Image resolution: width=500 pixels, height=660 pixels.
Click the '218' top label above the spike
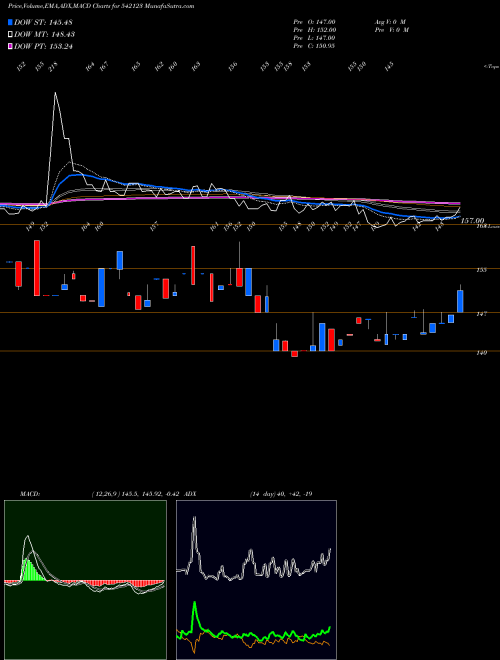pos(54,67)
